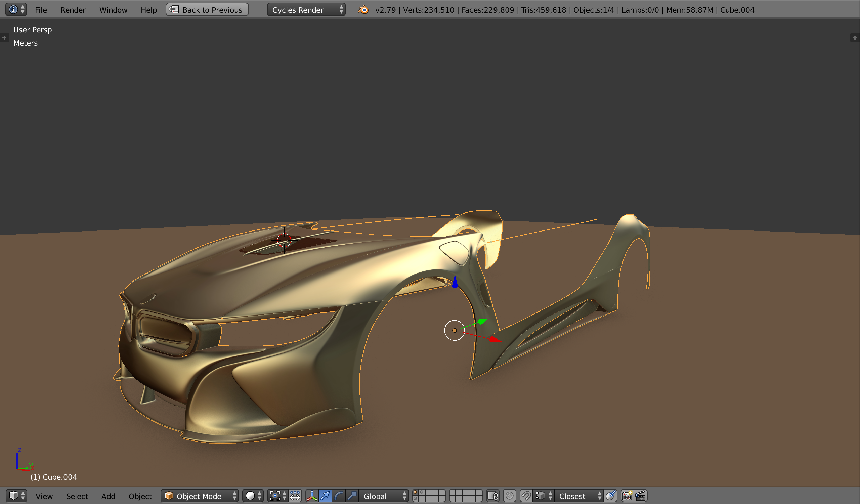Select the rotate manipulator arc icon
The image size is (860, 504).
[x=339, y=496]
